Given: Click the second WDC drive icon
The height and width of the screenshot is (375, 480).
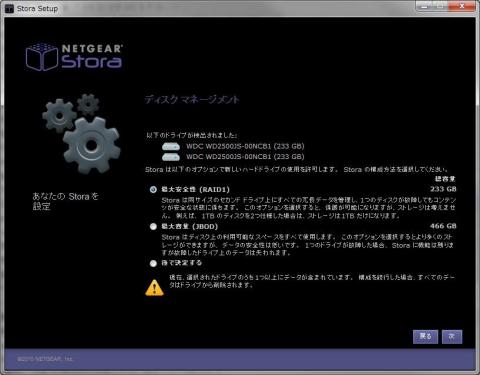Looking at the screenshot, I should pyautogui.click(x=171, y=157).
